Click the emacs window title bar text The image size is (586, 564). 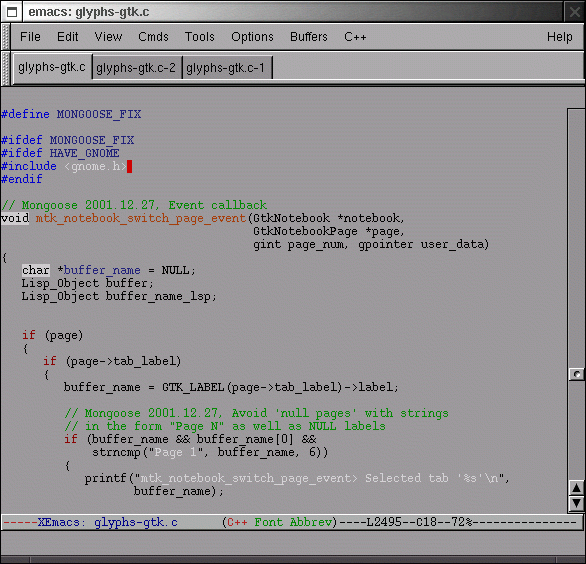(89, 12)
